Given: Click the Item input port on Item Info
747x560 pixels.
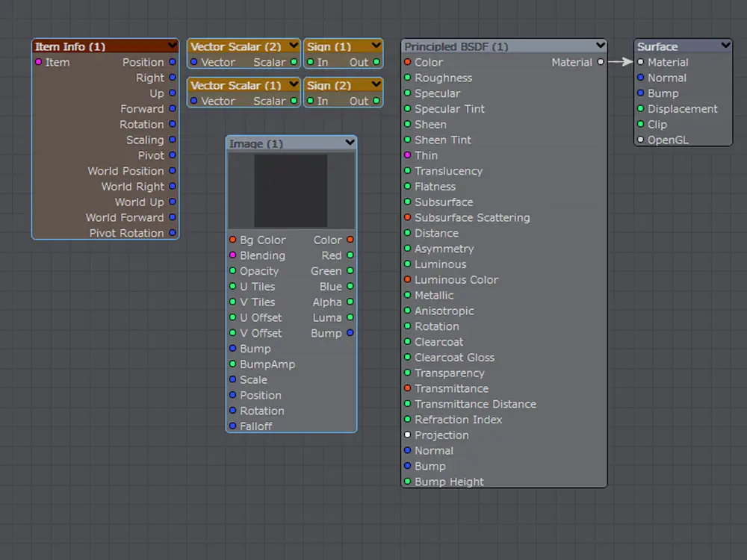Looking at the screenshot, I should 39,63.
